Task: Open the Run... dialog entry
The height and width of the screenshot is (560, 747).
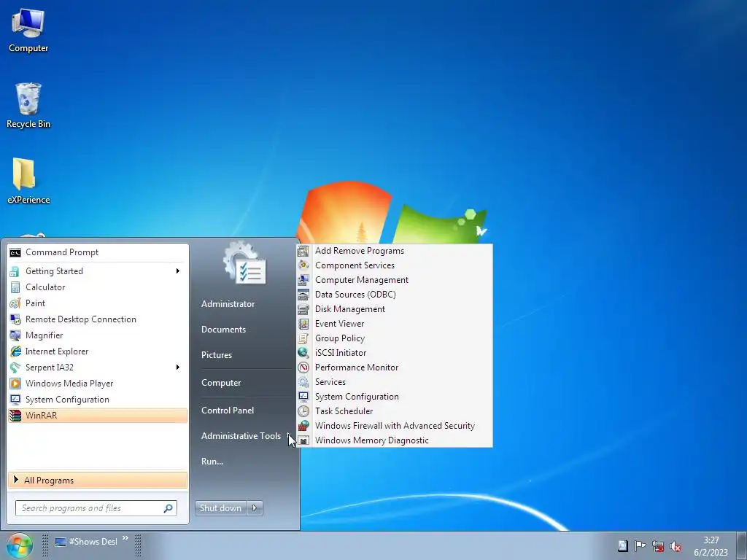Action: 212,462
